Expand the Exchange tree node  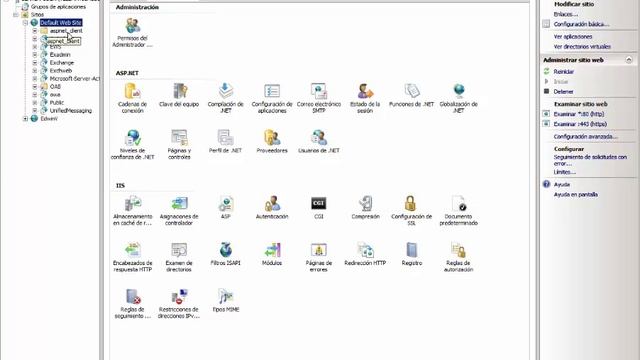tap(35, 63)
